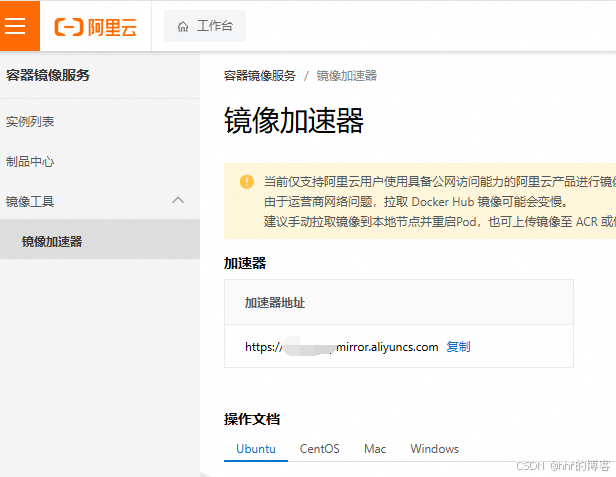Collapse the 镜像工具 sidebar group
Image resolution: width=616 pixels, height=477 pixels.
100,201
